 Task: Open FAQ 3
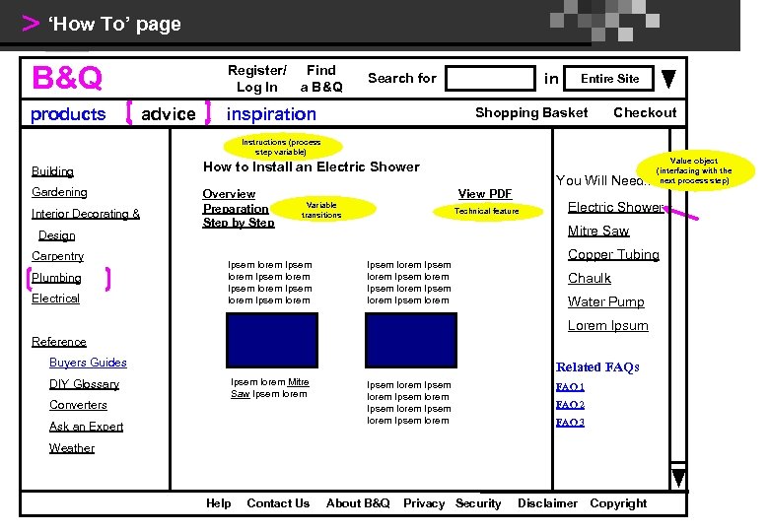pyautogui.click(x=570, y=423)
